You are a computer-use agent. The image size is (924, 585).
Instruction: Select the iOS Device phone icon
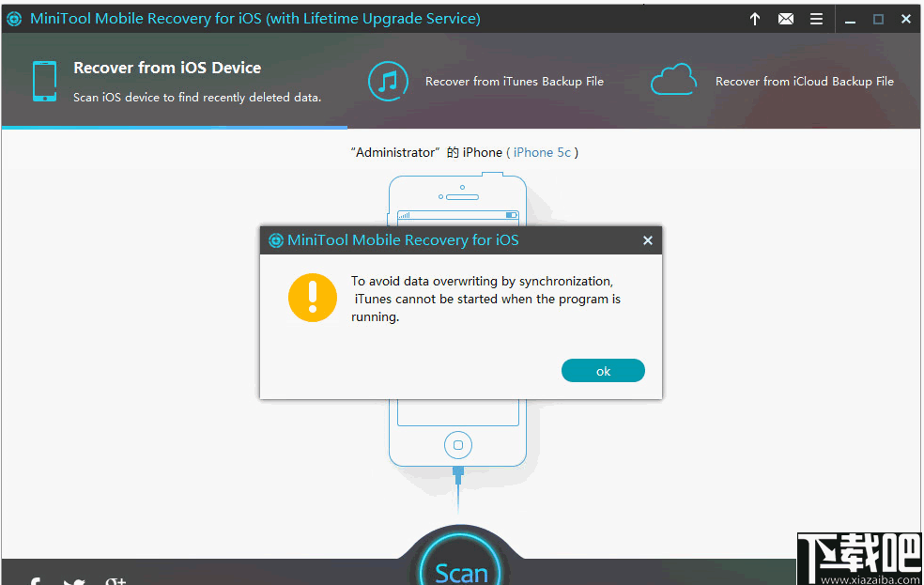[x=44, y=81]
